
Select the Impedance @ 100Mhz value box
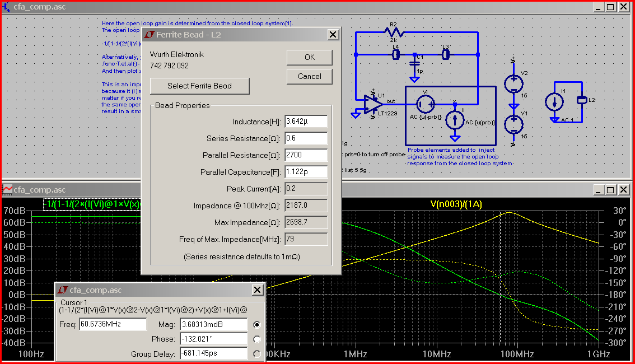pyautogui.click(x=306, y=206)
